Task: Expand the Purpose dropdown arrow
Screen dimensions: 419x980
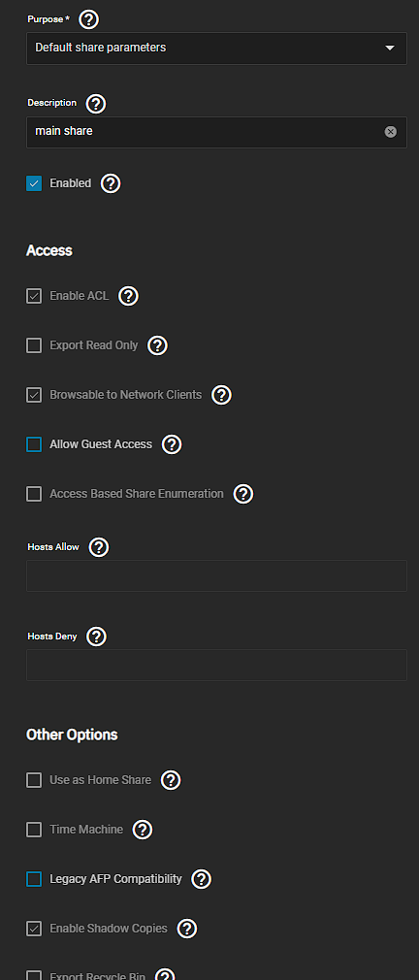Action: (x=390, y=49)
